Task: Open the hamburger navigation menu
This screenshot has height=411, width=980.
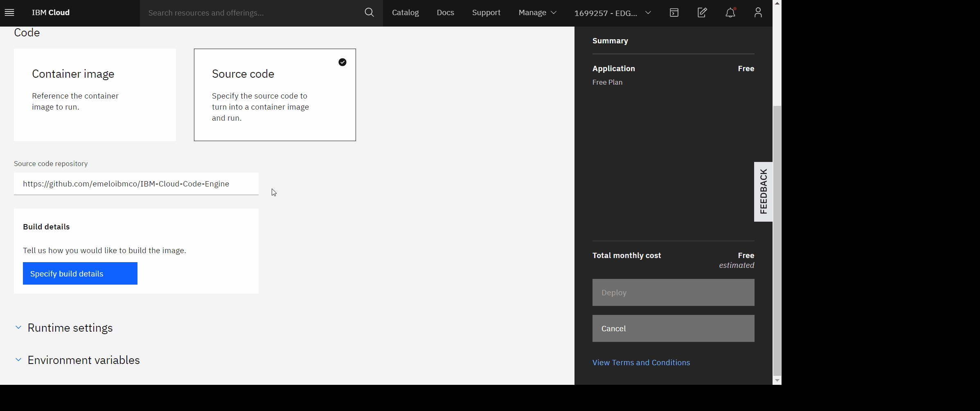Action: click(x=9, y=13)
